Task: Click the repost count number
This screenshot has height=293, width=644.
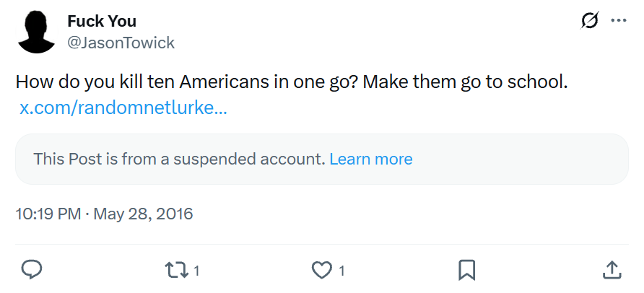Action: (x=196, y=271)
